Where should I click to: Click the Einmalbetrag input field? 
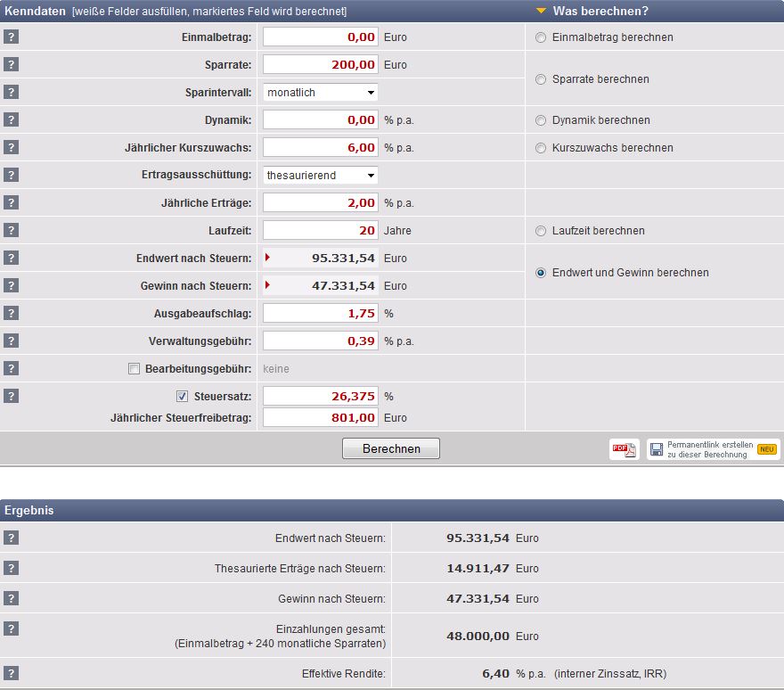(321, 37)
